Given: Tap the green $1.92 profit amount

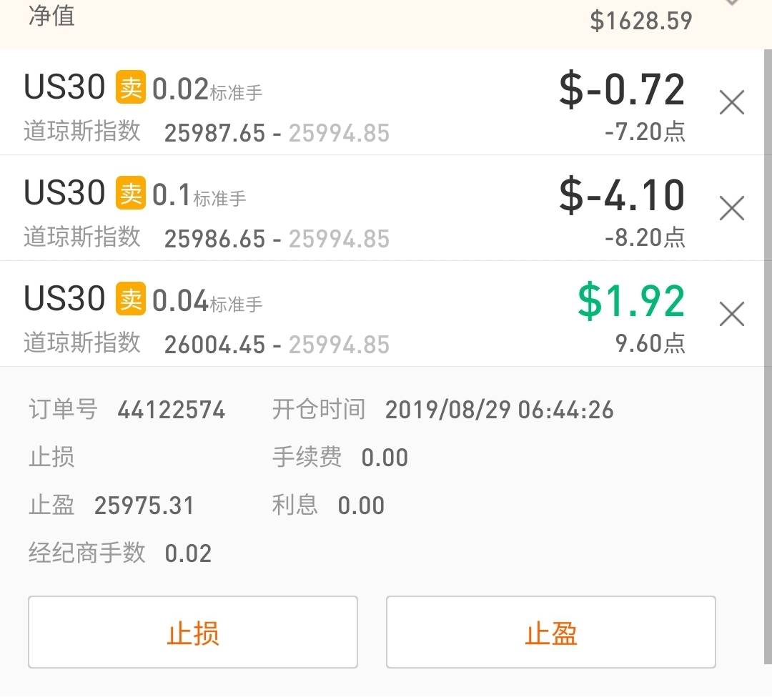Looking at the screenshot, I should [x=631, y=301].
